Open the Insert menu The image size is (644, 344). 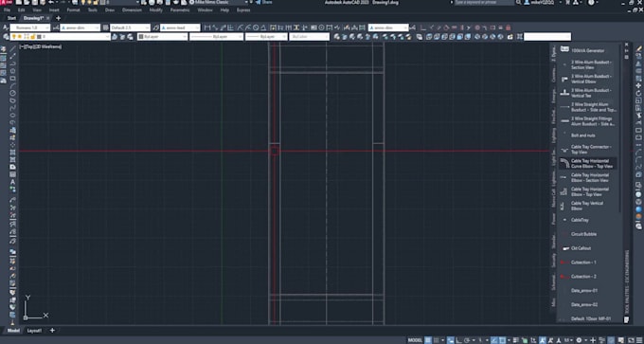coord(54,9)
